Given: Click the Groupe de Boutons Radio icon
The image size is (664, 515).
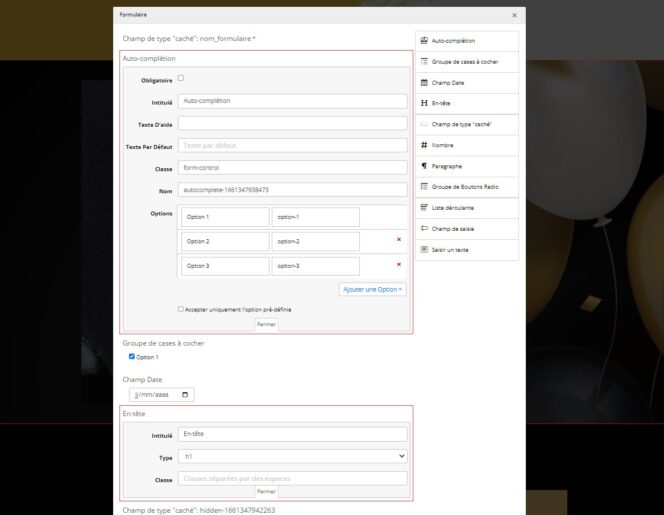Looking at the screenshot, I should coord(424,186).
